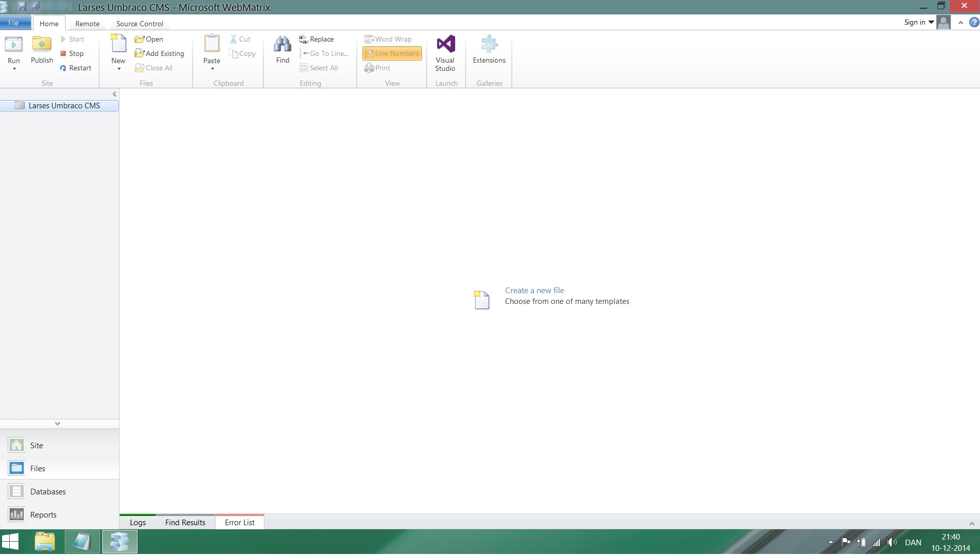Open the Site workspace
Screen dimensions: 980x555
[x=60, y=445]
